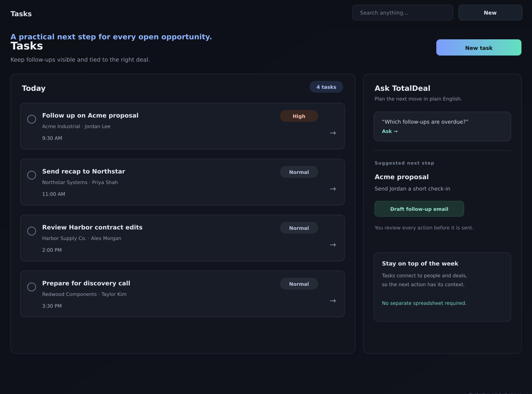Open Follow up on Acme proposal title
Image resolution: width=532 pixels, height=394 pixels.
pos(90,116)
